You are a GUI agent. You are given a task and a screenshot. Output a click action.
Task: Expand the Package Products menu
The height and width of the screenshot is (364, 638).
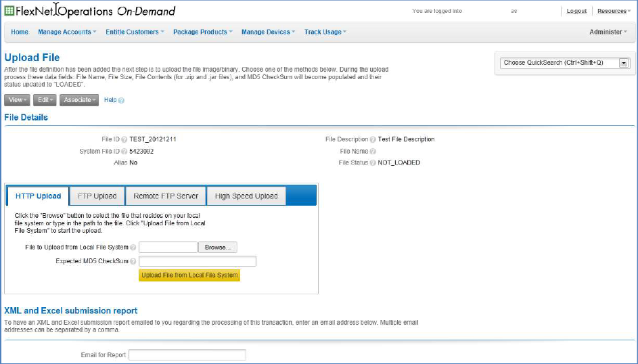point(202,32)
